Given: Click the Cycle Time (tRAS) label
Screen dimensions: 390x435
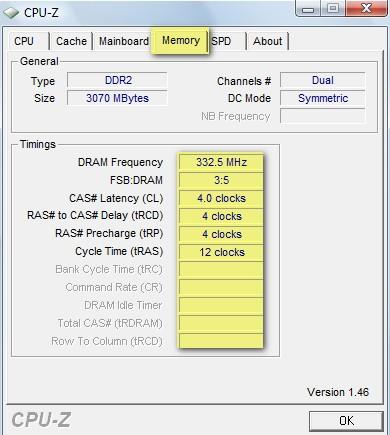Looking at the screenshot, I should (119, 252).
